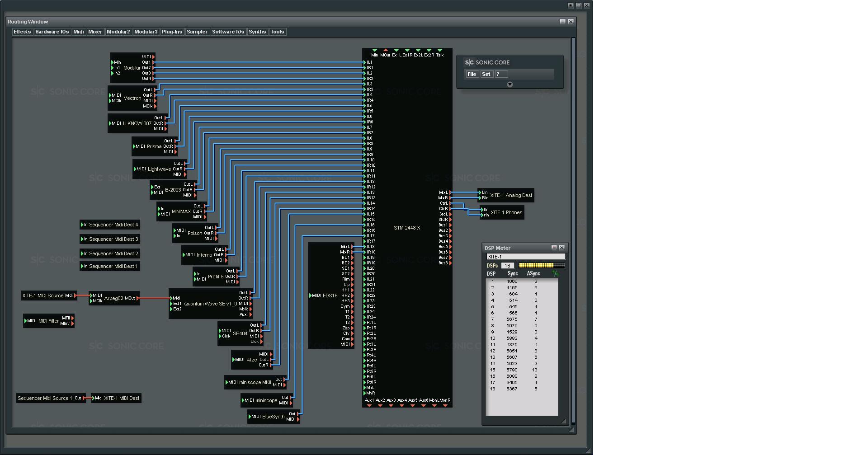The width and height of the screenshot is (868, 455).
Task: Select the miniscope MKII module
Action: coord(255,382)
